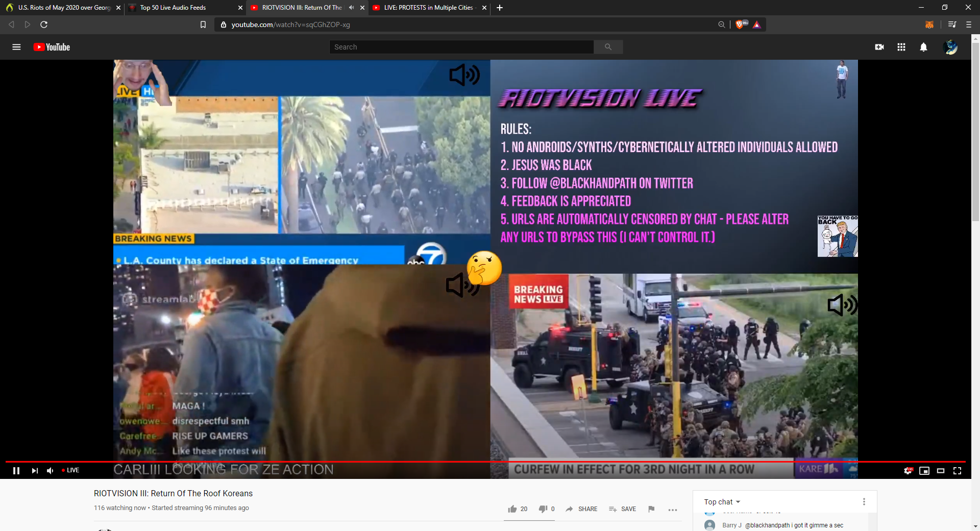980x531 pixels.
Task: Open live chat options menu
Action: pyautogui.click(x=864, y=502)
